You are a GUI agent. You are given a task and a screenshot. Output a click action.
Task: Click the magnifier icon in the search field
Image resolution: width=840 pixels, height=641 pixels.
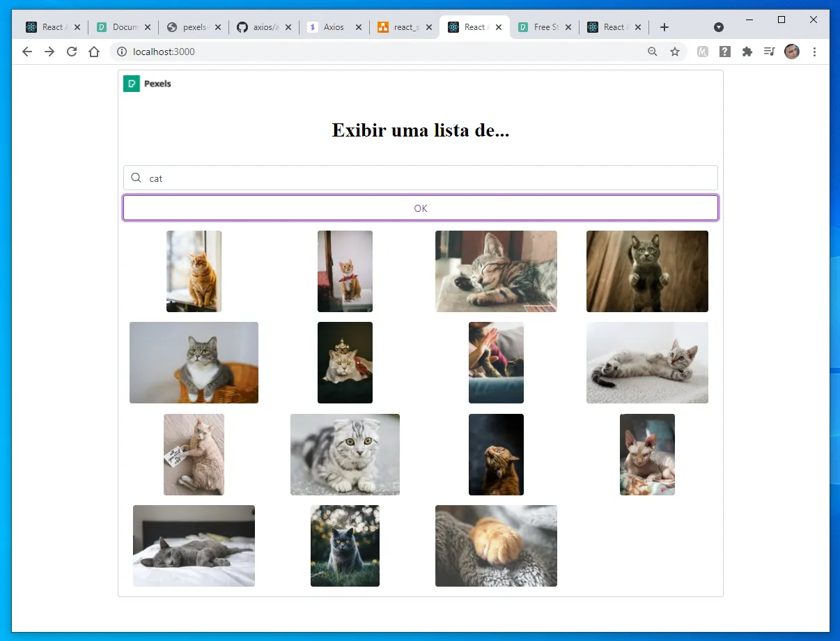pos(137,178)
